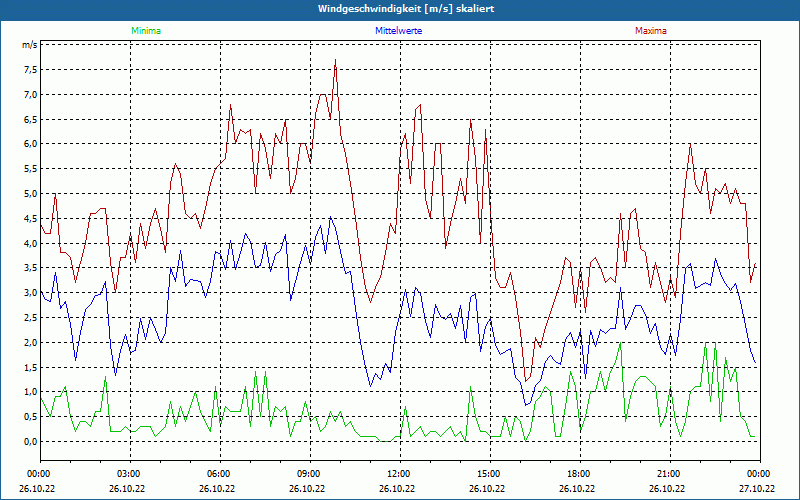Image resolution: width=800 pixels, height=500 pixels.
Task: Click the 4,5 y-axis value
Action: [31, 218]
